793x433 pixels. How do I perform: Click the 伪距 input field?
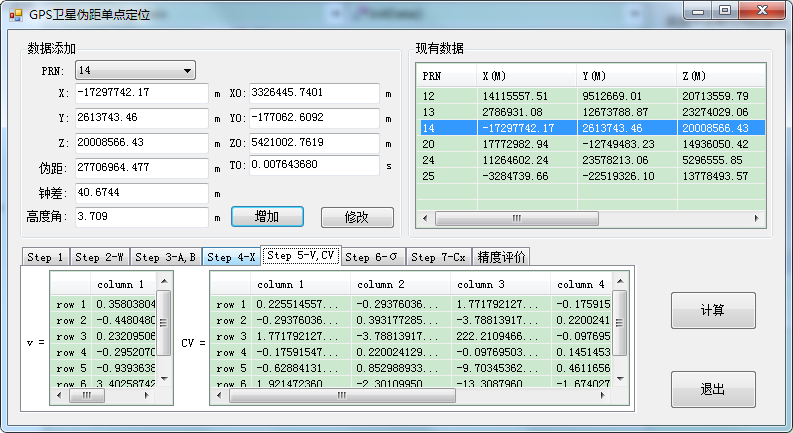coord(140,167)
